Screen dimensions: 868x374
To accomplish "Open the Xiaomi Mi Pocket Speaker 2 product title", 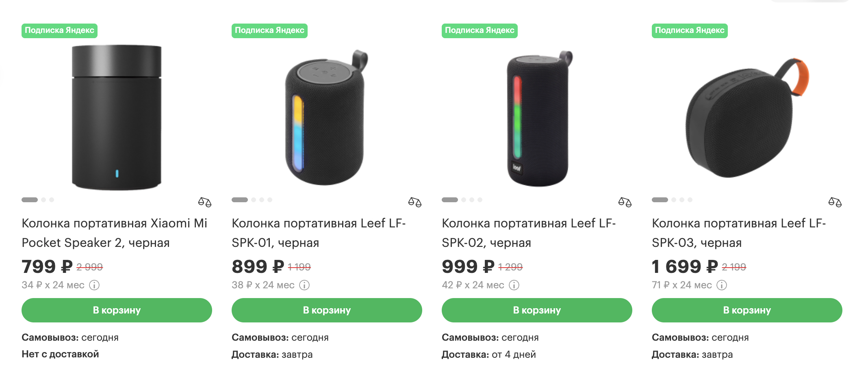I will pos(115,233).
